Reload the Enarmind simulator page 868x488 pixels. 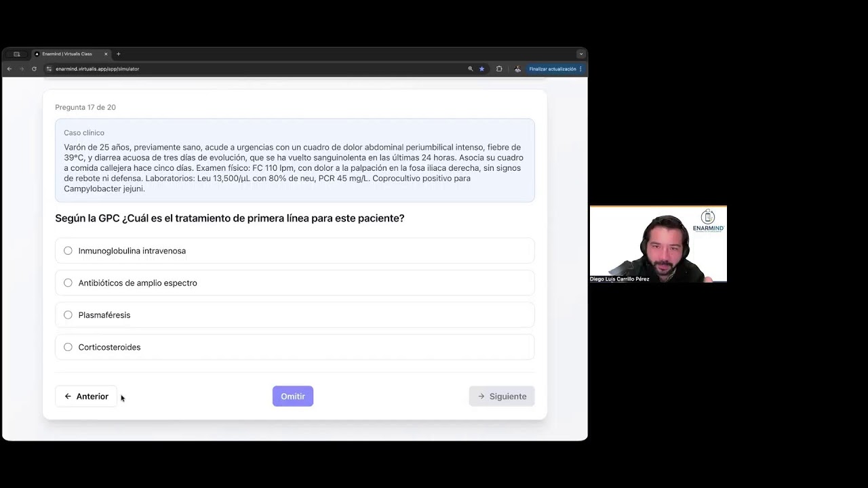[x=34, y=68]
